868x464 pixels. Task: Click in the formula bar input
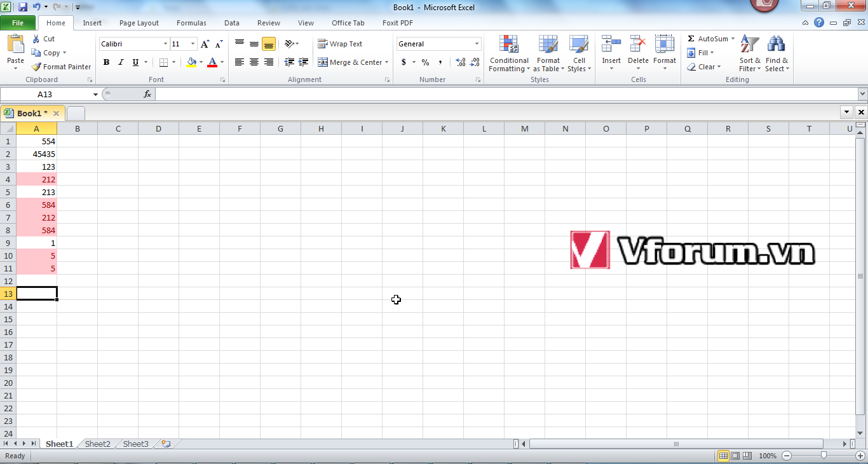coord(506,94)
